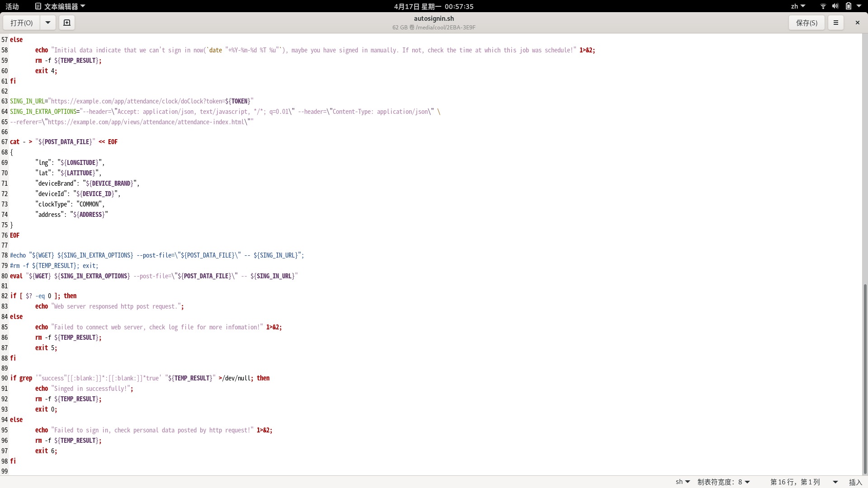
Task: Click the commented #rm line 79
Action: point(54,266)
